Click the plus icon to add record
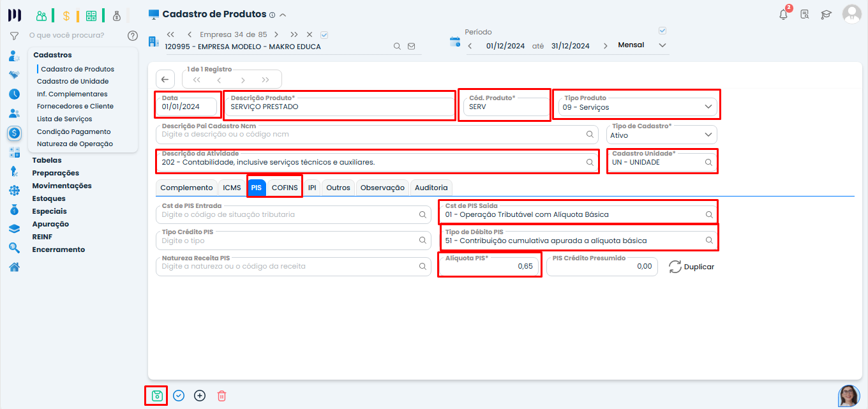Screen dimensions: 868x409 200,396
